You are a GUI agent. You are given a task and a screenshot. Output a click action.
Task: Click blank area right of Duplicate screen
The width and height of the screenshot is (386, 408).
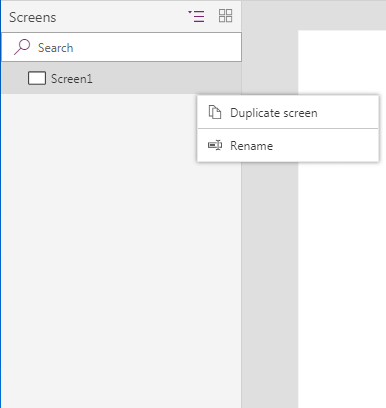[x=348, y=113]
